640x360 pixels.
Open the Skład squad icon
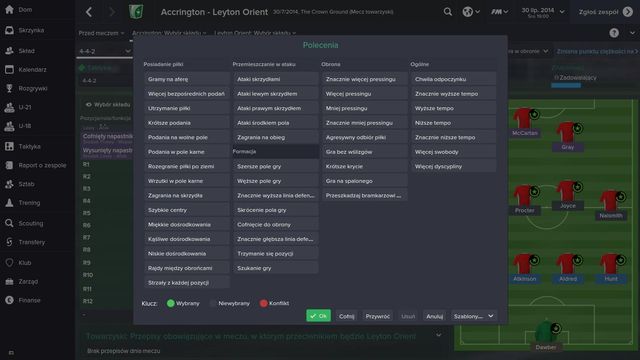(x=9, y=51)
